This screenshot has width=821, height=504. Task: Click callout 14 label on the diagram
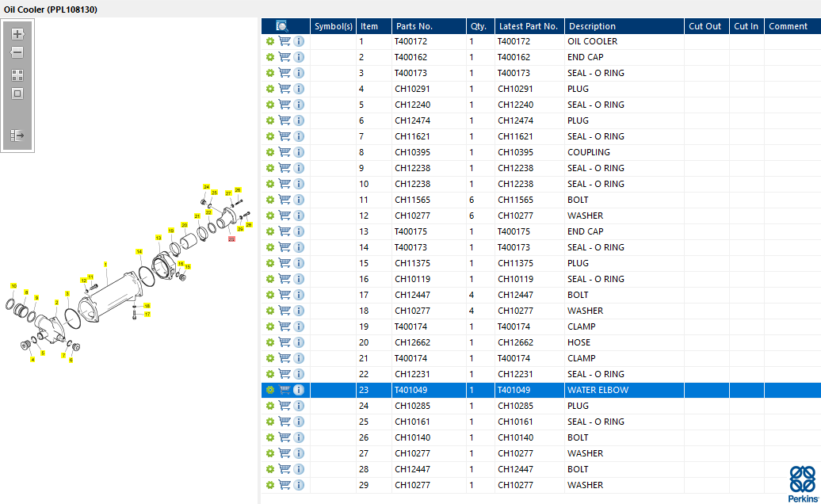(x=139, y=252)
